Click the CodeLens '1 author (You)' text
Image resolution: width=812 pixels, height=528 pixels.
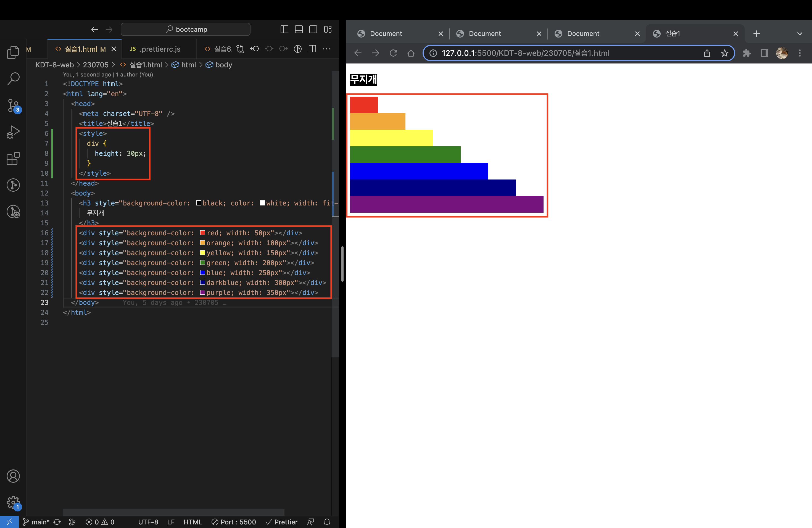click(135, 75)
